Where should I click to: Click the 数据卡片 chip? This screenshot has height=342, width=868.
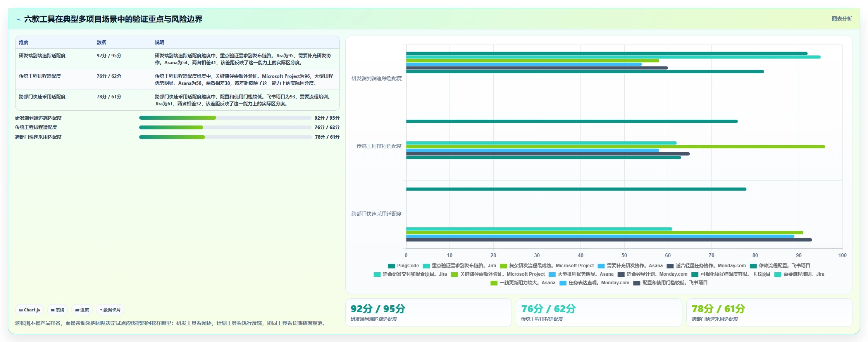pyautogui.click(x=110, y=310)
